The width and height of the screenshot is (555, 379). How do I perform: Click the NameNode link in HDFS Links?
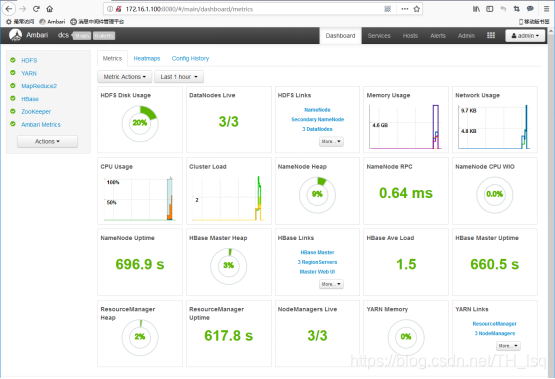point(317,110)
